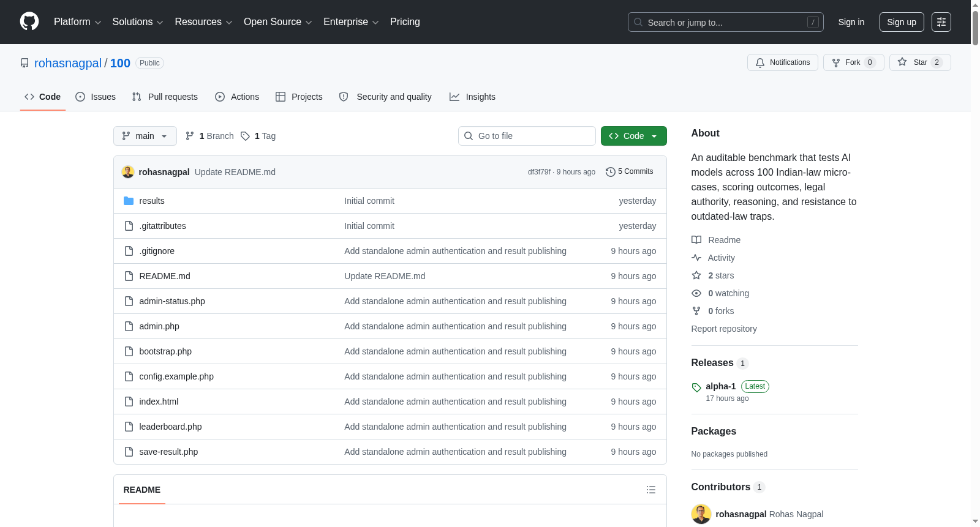Click the eye icon beside 0 watching

tap(696, 293)
